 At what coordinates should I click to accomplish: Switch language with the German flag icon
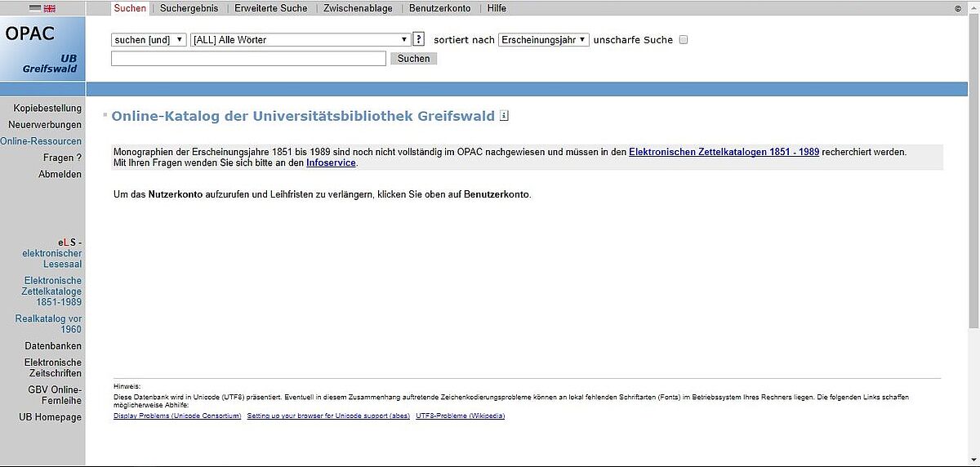(x=34, y=8)
